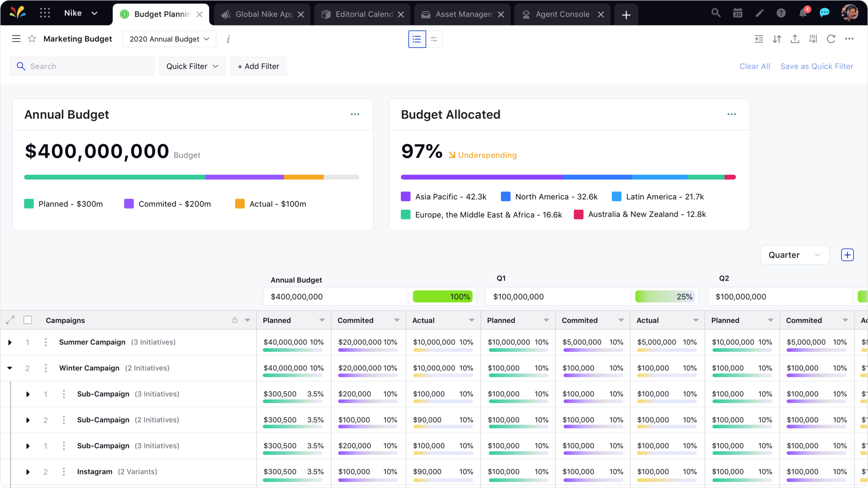Click the Summer Campaign name
868x488 pixels.
pos(92,342)
